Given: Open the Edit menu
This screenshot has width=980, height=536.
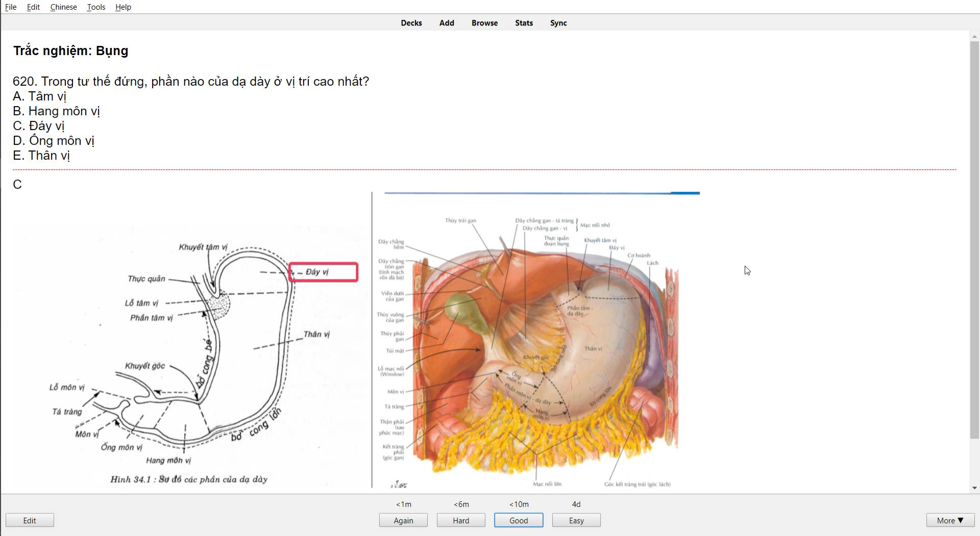Looking at the screenshot, I should pos(33,7).
